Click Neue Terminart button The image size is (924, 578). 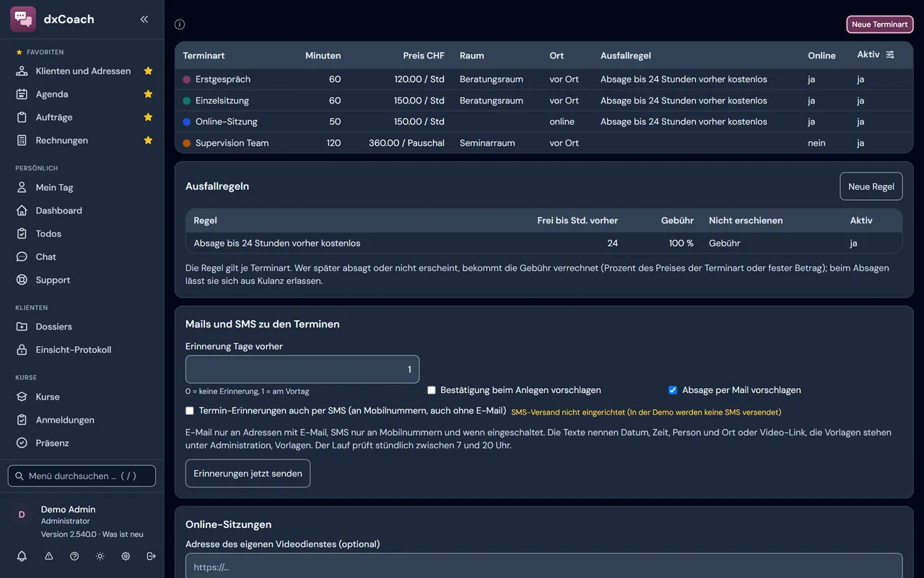point(880,25)
